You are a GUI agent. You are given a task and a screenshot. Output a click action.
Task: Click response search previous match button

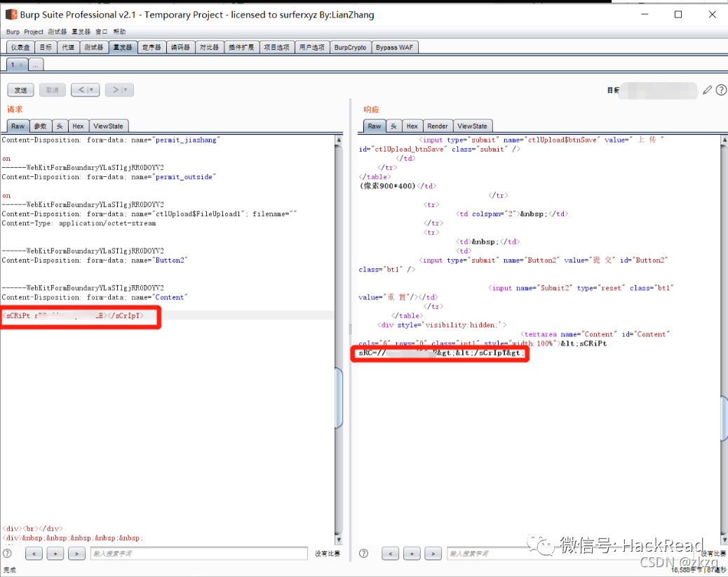(x=391, y=553)
